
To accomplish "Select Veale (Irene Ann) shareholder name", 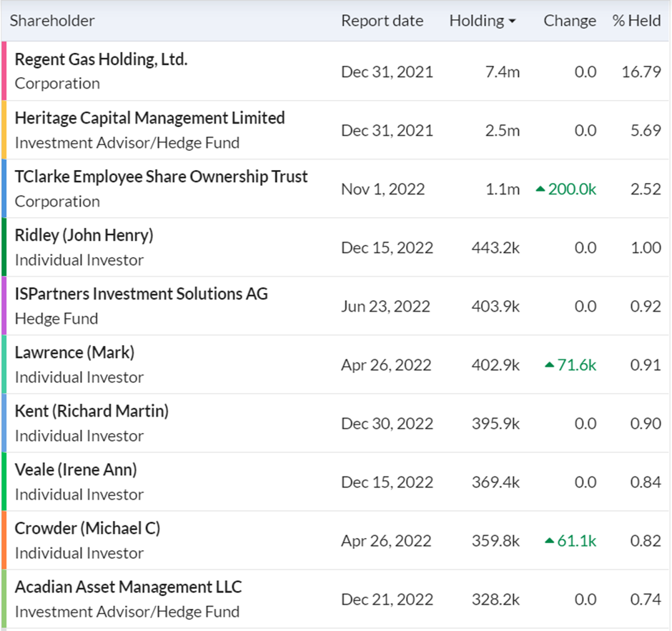I will pos(76,470).
